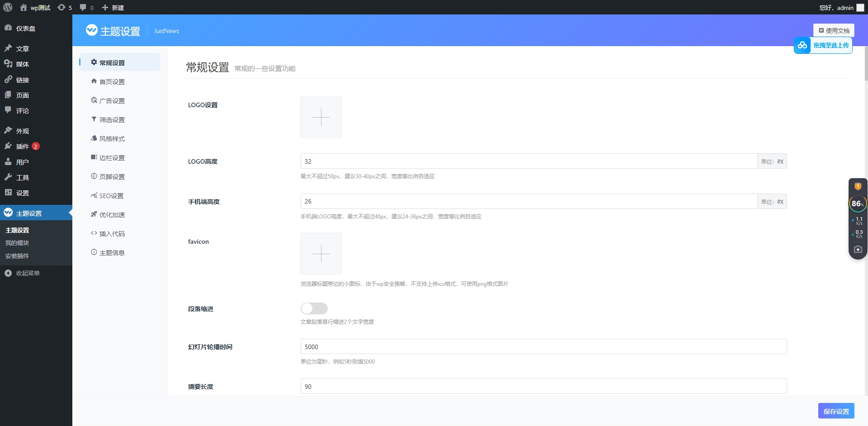Select 主题设置 in the dark sidebar

(36, 213)
